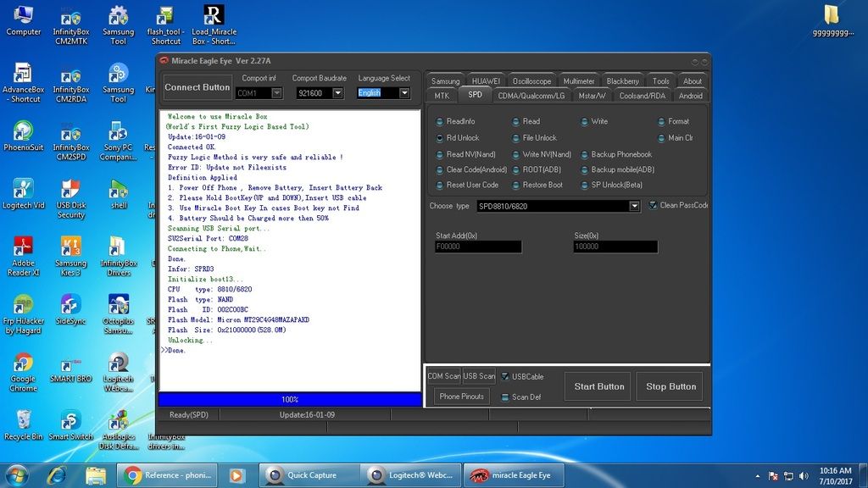The height and width of the screenshot is (488, 868).
Task: Open SideSync desktop icon
Action: pos(71,309)
